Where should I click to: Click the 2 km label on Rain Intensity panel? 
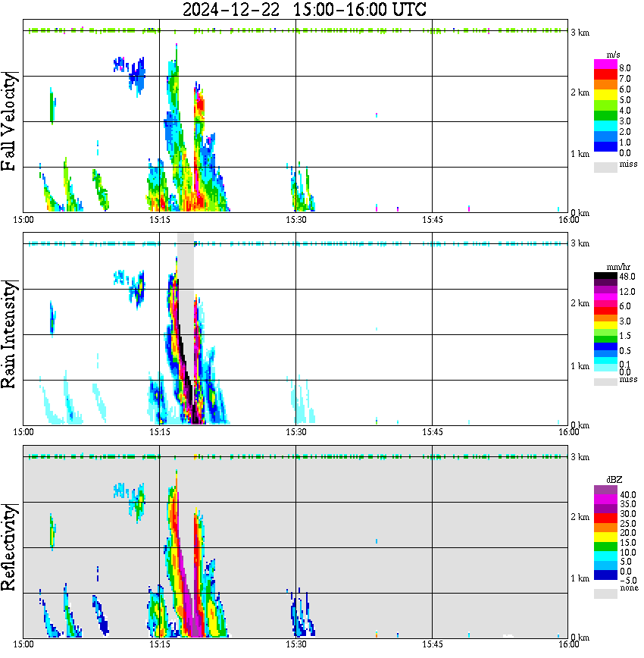coord(580,303)
